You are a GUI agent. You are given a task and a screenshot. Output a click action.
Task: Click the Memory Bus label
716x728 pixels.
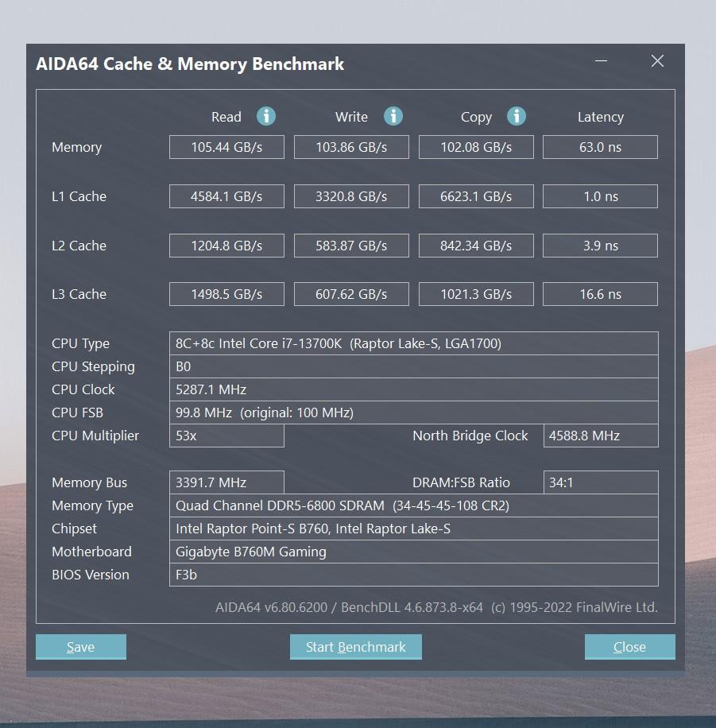pos(89,483)
